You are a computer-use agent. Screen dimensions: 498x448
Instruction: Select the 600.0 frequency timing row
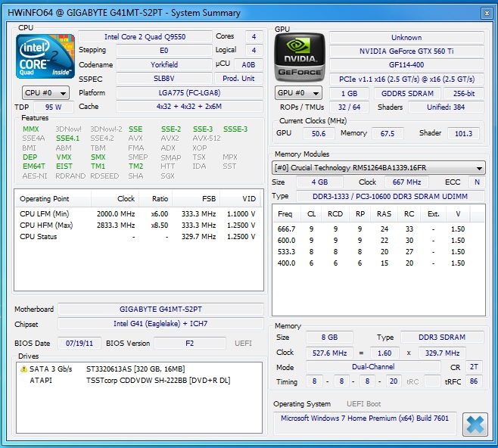pyautogui.click(x=378, y=241)
